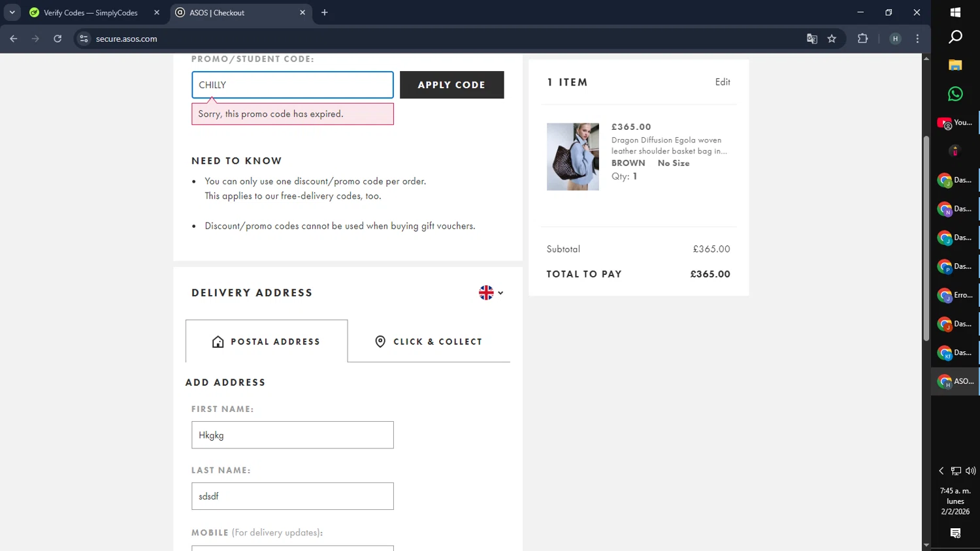Open File Explorer from taskbar
980x551 pixels.
coord(955,65)
